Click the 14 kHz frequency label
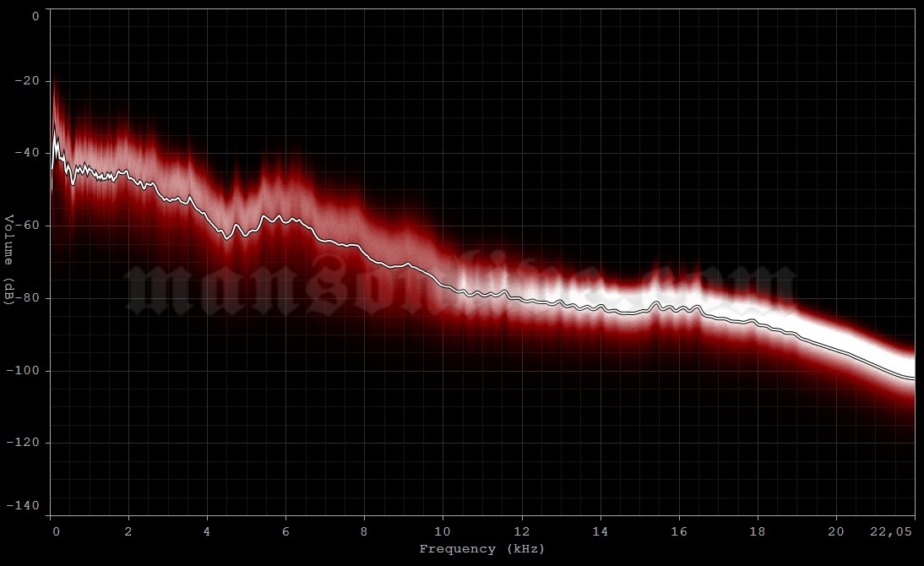 pos(600,532)
